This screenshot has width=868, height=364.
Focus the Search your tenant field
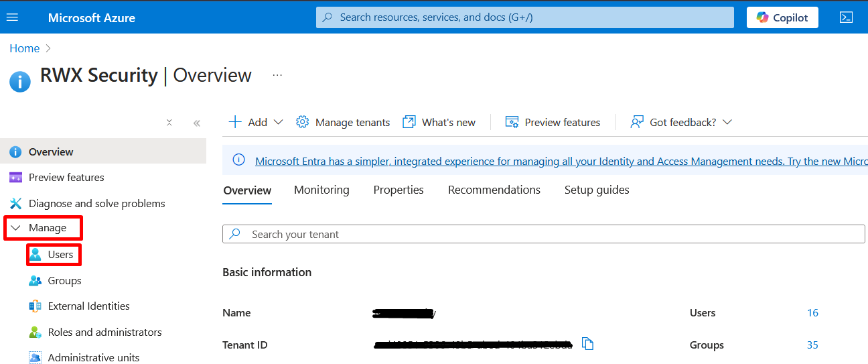544,234
